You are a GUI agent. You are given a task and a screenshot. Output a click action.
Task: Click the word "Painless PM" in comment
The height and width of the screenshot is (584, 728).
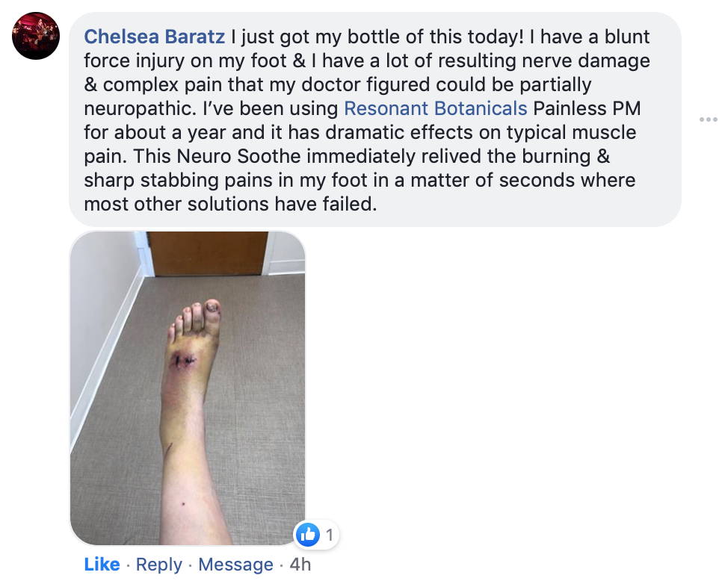pos(587,108)
